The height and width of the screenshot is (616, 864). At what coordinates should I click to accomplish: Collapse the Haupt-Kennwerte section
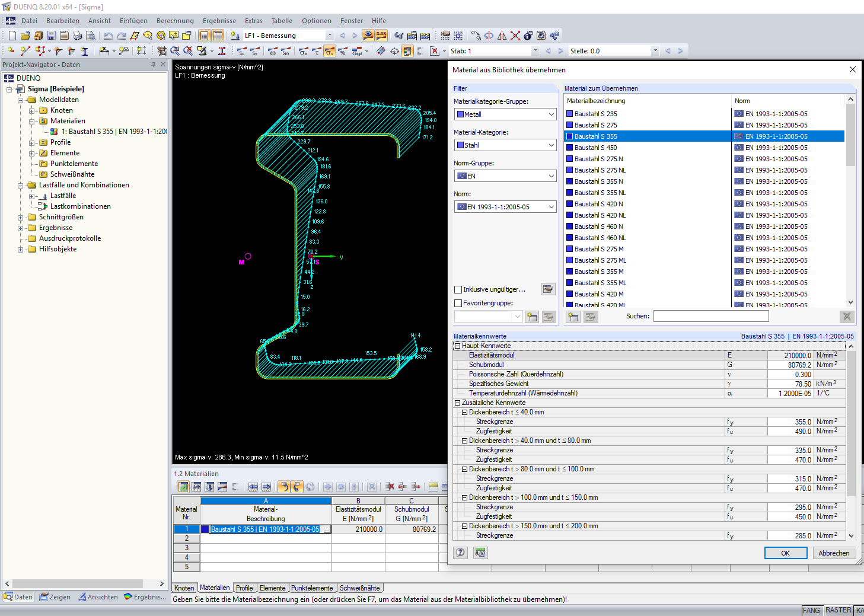point(457,346)
